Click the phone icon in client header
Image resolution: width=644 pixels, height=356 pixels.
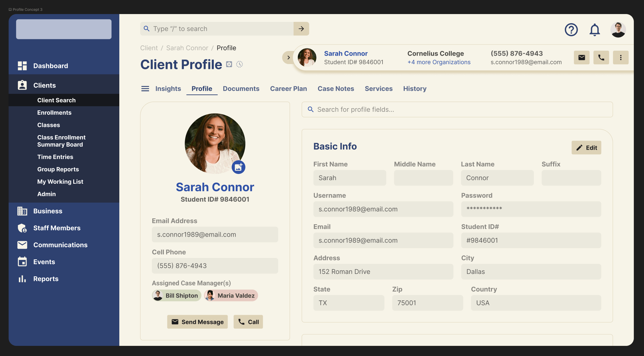(601, 58)
